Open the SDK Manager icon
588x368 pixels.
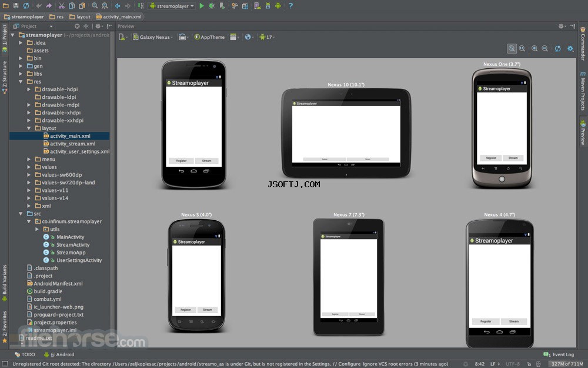(x=268, y=6)
